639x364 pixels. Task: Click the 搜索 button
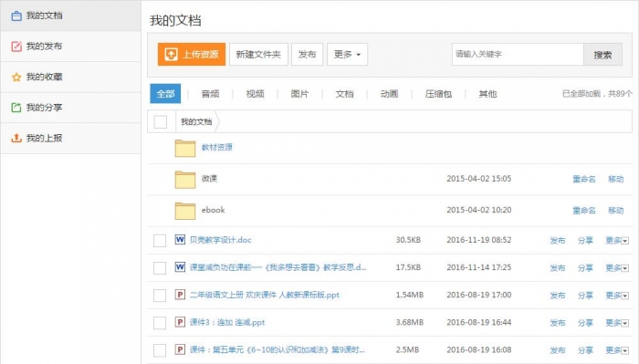click(602, 55)
